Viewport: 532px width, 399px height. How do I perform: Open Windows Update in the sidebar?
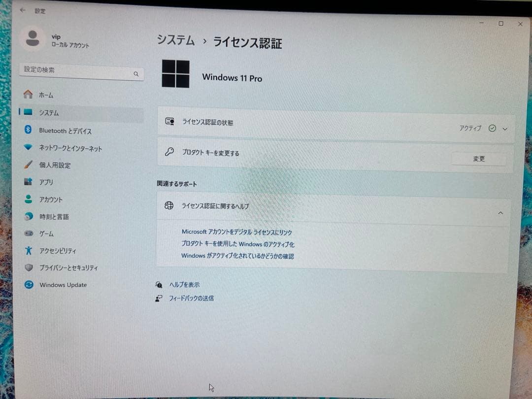[x=63, y=285]
